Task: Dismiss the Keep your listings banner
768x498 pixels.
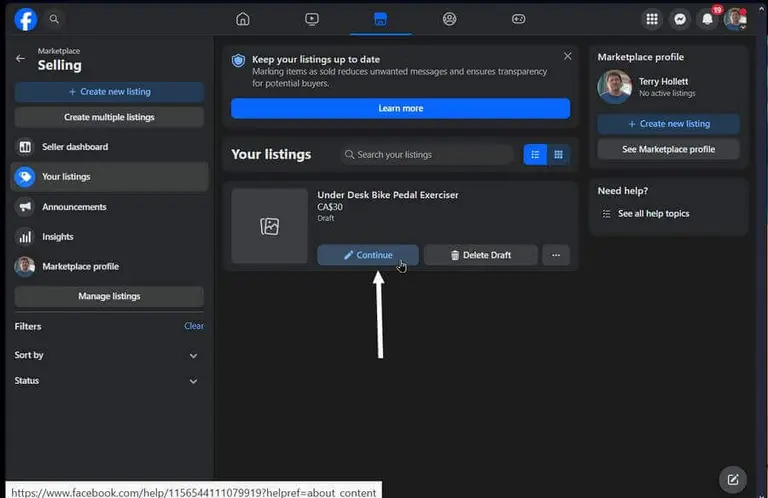Action: point(567,56)
